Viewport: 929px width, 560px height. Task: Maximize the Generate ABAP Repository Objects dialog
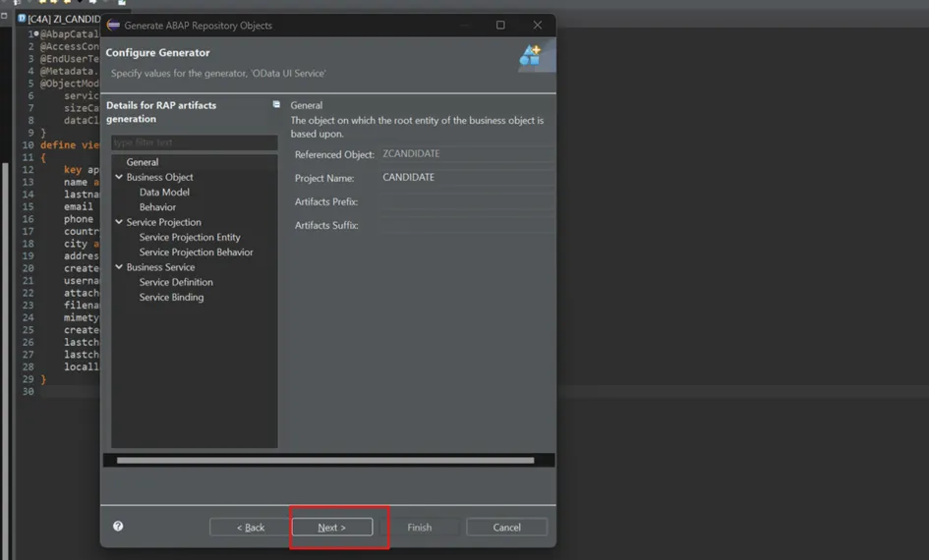(500, 25)
